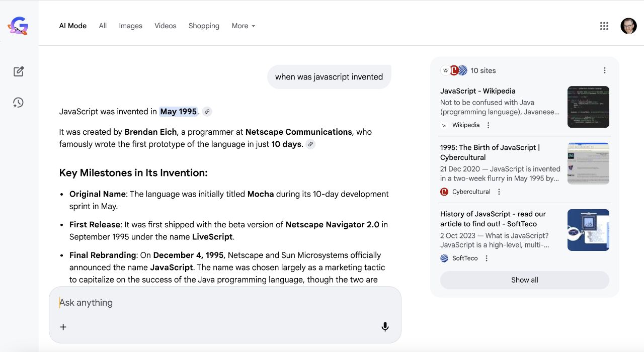This screenshot has height=352, width=644.
Task: Click the bold 'Netscape Communications' text
Action: (x=299, y=132)
